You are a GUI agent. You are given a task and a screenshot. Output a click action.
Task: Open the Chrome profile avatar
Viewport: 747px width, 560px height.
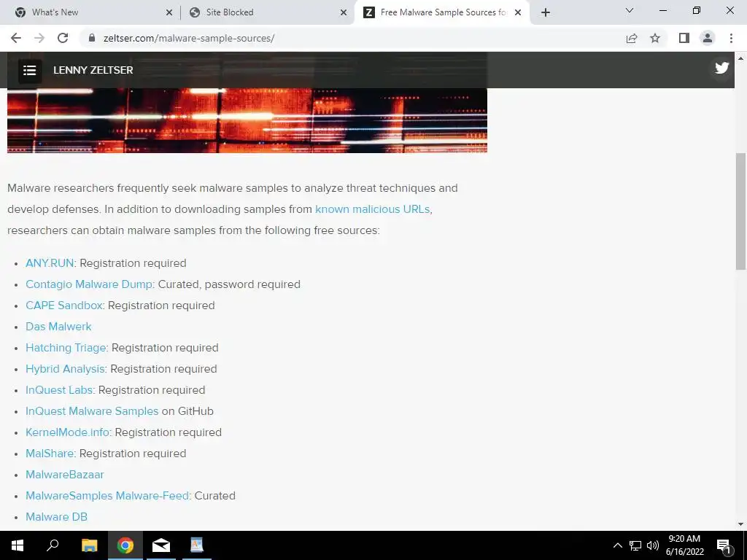coord(708,38)
